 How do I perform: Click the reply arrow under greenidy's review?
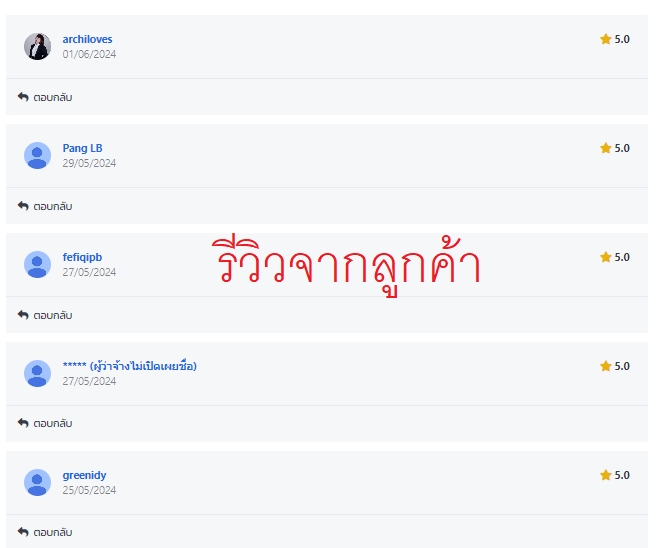(23, 532)
